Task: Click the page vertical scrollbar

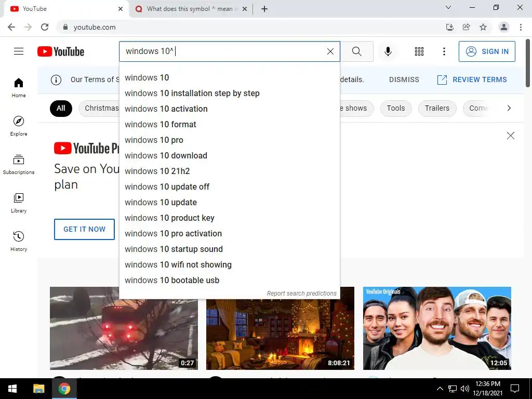Action: 528,63
